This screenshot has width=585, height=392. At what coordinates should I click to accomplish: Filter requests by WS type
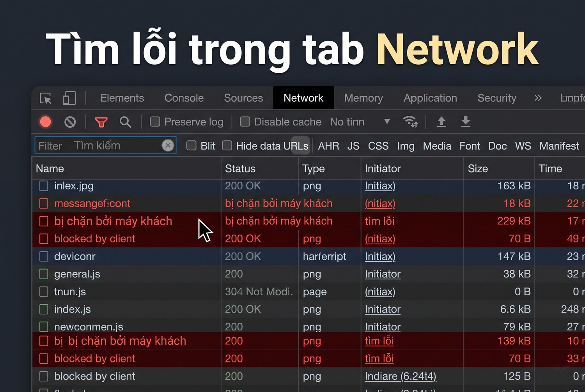(x=523, y=146)
